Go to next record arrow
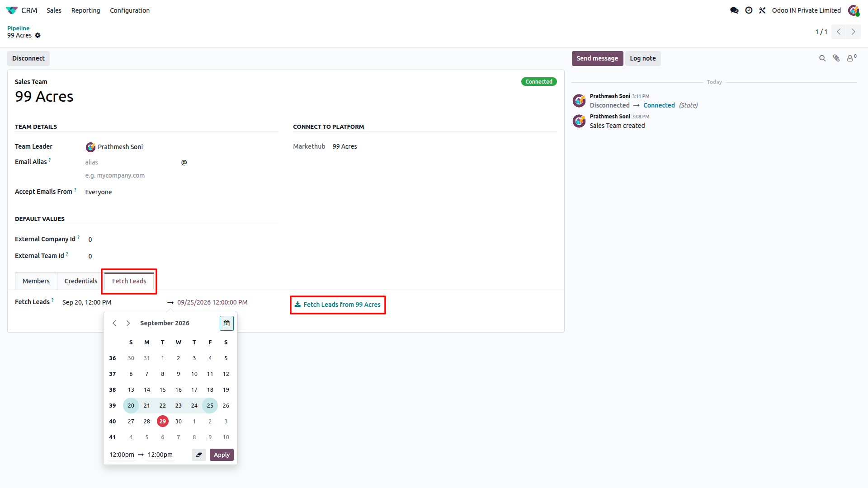Viewport: 868px width, 488px height. point(853,32)
